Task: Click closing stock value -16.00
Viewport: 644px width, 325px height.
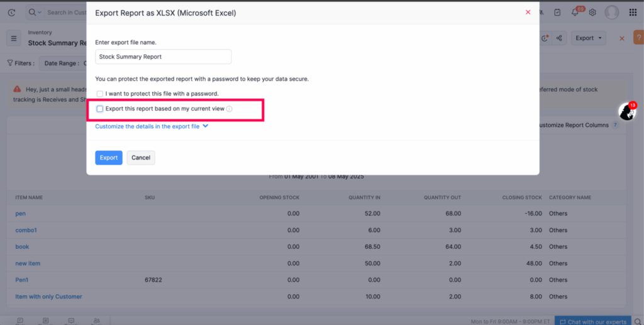Action: click(x=533, y=213)
